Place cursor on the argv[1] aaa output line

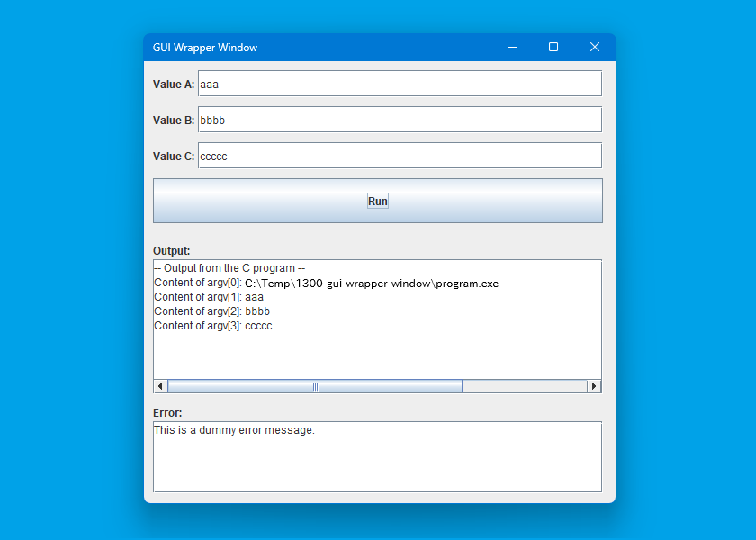[x=209, y=297]
